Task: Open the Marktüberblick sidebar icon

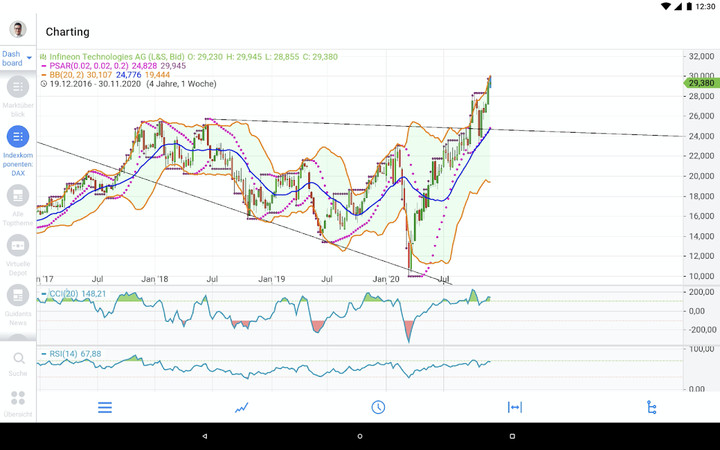Action: click(x=18, y=86)
